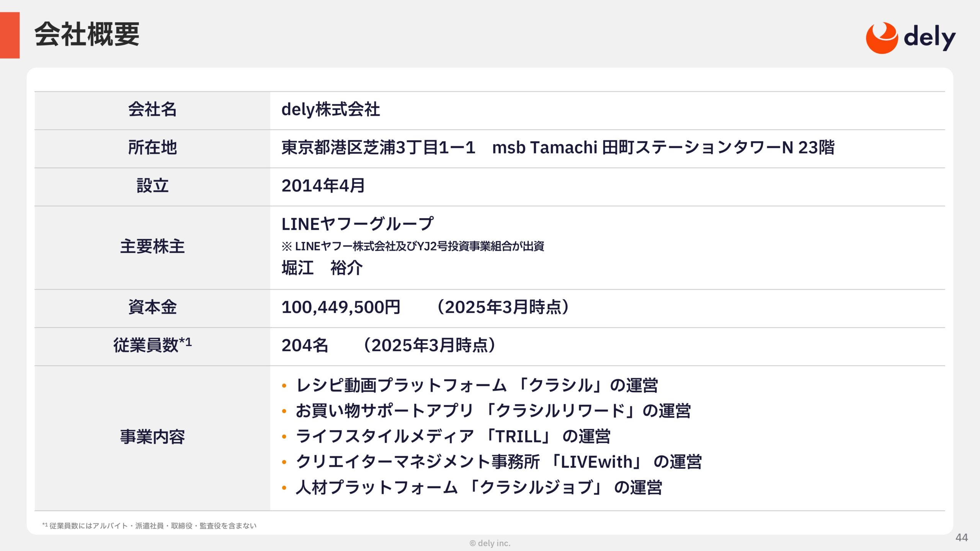Select the LINEヤフーグループ shareholder text
Image resolution: width=980 pixels, height=551 pixels.
click(x=358, y=224)
